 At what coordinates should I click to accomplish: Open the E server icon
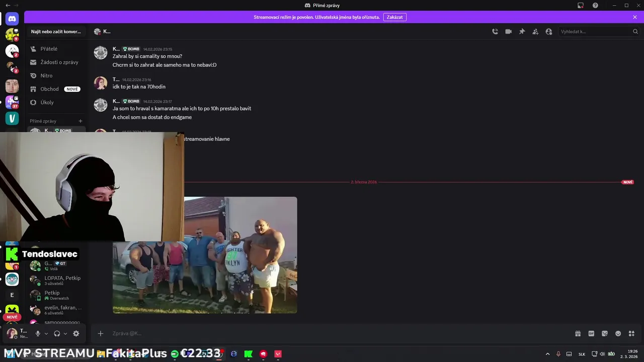coord(12,295)
